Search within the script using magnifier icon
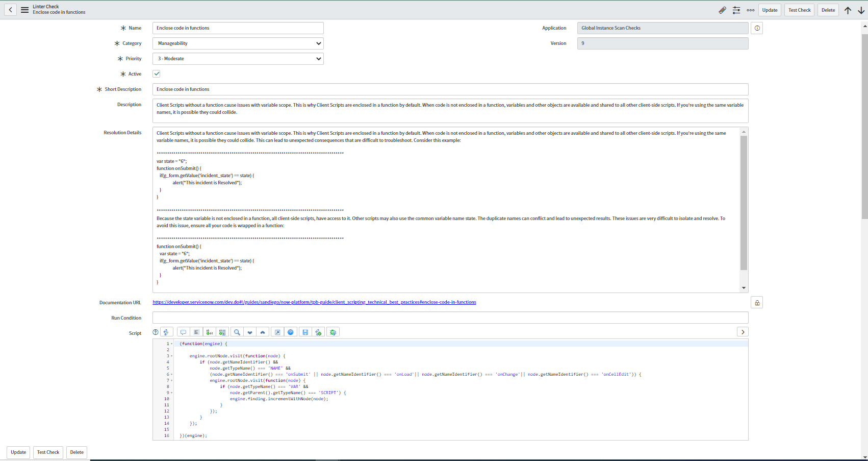This screenshot has height=461, width=868. (x=237, y=332)
